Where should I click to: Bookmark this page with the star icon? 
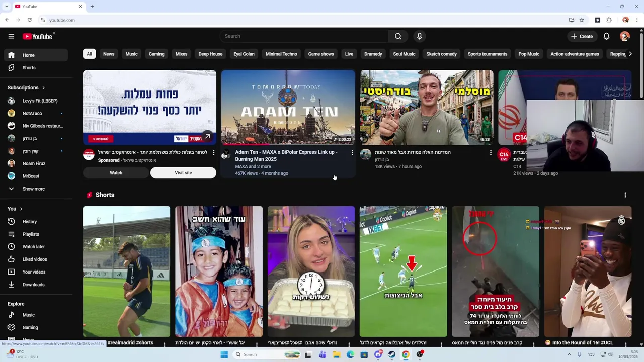[582, 20]
